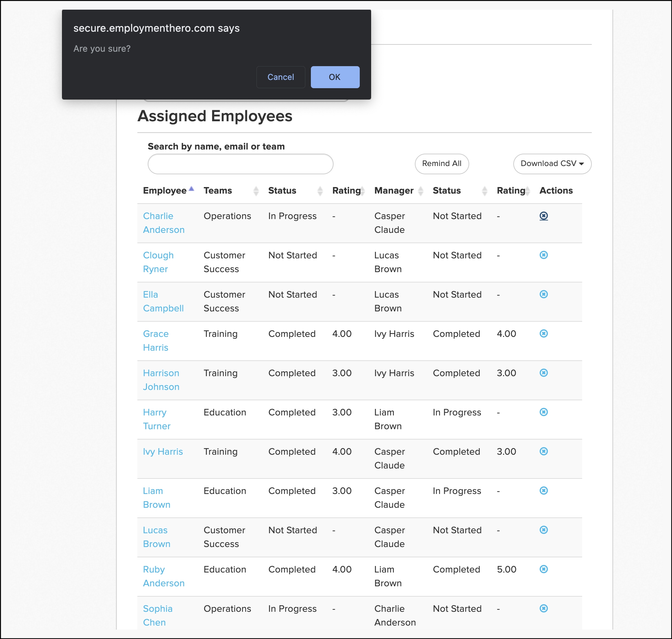Sort by the manager Rating column
Viewport: 672px width, 639px height.
(513, 190)
